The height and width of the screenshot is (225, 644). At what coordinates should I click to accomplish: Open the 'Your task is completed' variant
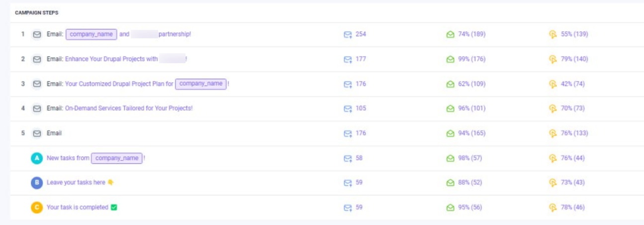click(x=78, y=208)
